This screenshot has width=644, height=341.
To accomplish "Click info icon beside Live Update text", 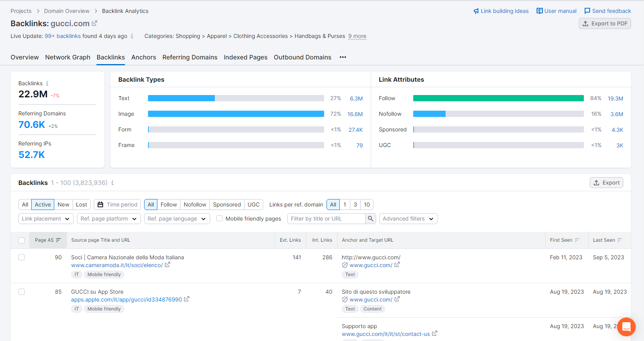I will click(132, 36).
